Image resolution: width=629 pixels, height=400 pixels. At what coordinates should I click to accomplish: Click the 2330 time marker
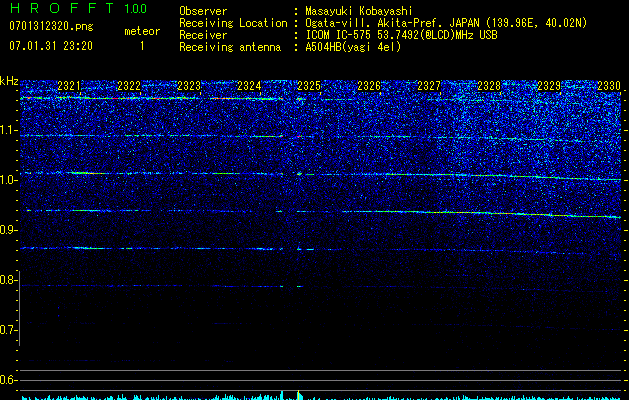(609, 86)
